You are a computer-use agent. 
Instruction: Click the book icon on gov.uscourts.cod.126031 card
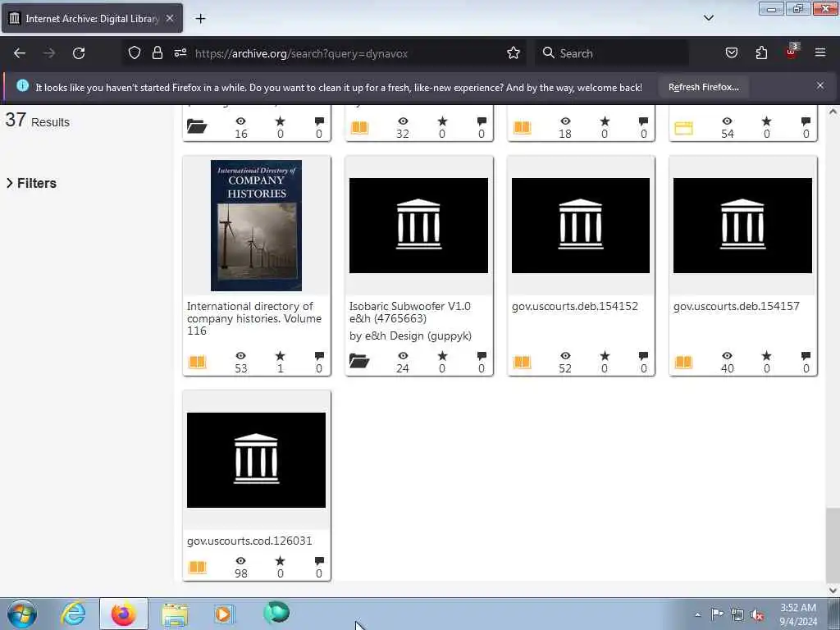[x=197, y=567]
